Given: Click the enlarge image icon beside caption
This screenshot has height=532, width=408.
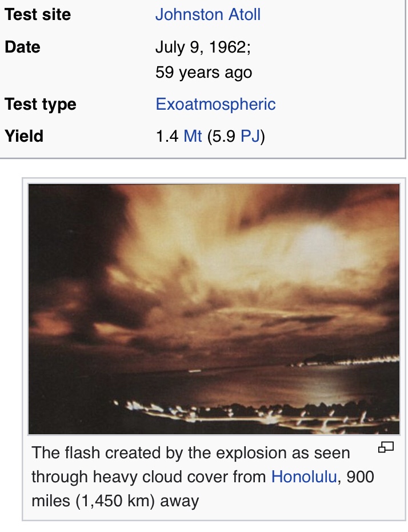Looking at the screenshot, I should [x=386, y=448].
